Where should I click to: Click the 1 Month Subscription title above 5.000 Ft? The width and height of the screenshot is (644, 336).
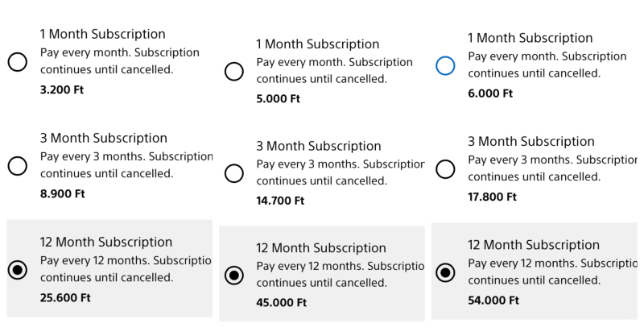pos(319,44)
